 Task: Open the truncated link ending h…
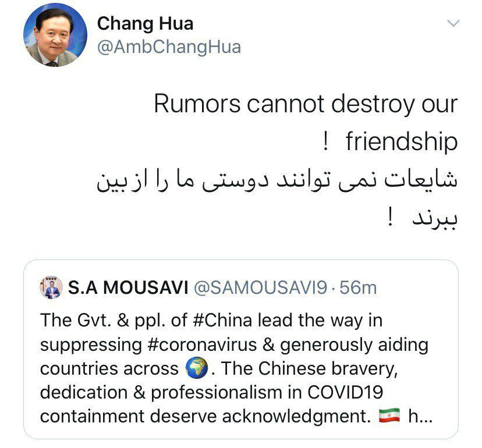420,417
